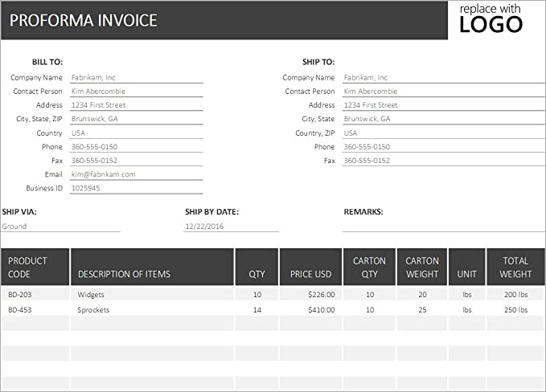Screen dimensions: 546x392
Task: Click the DESCRIPTION OF ITEMS column header
Action: [152, 267]
